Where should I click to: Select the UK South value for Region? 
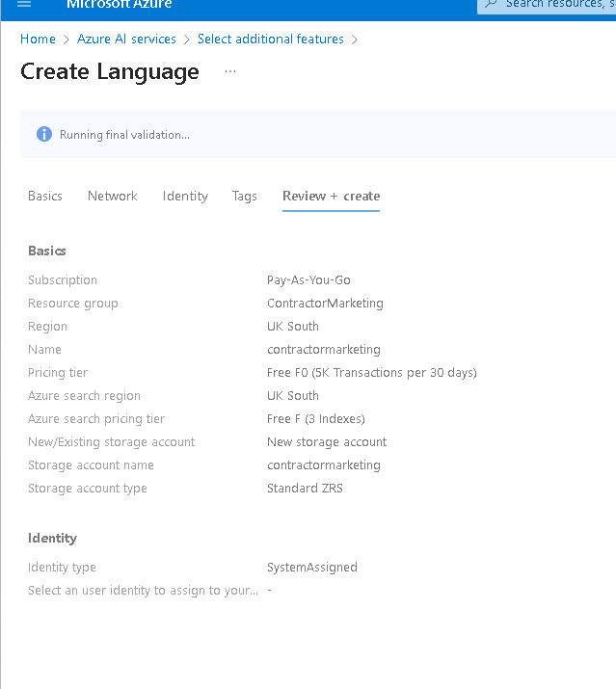point(293,327)
